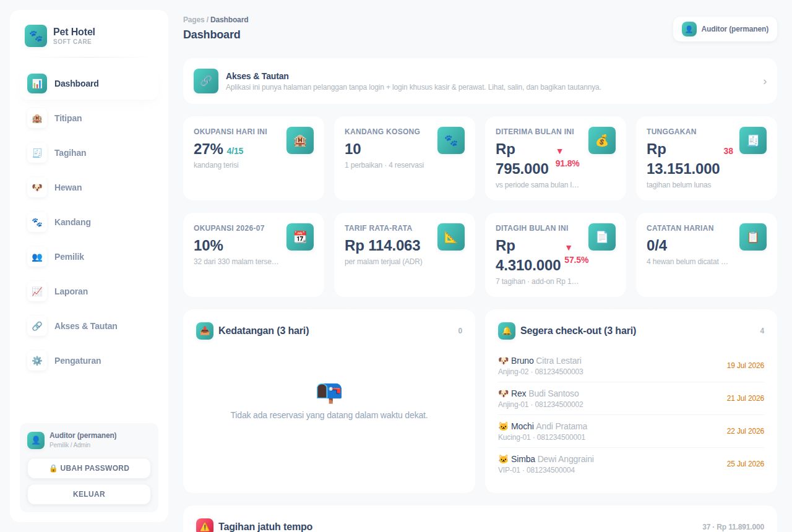Click the KELUAR logout button

coord(89,494)
